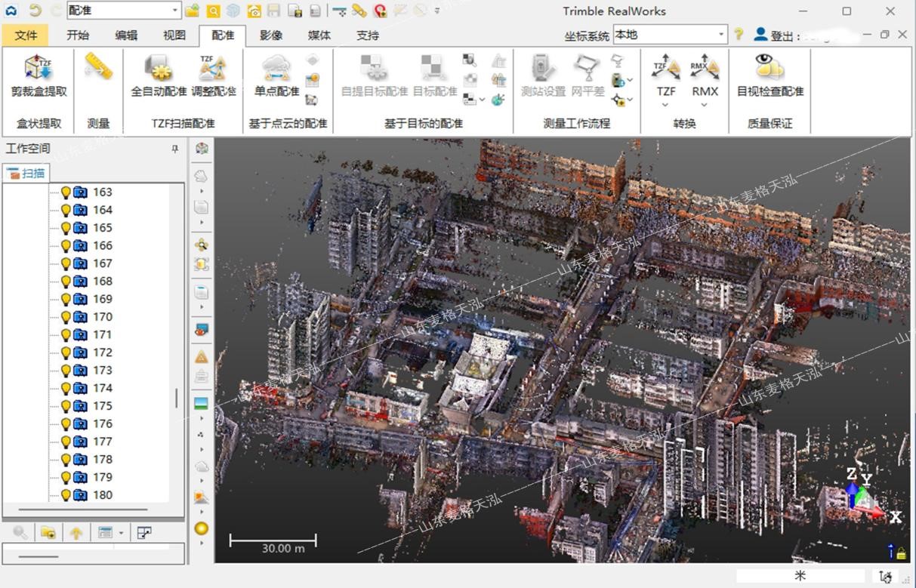Click the TZF conversion icon
Image resolution: width=916 pixels, height=588 pixels.
(x=665, y=66)
